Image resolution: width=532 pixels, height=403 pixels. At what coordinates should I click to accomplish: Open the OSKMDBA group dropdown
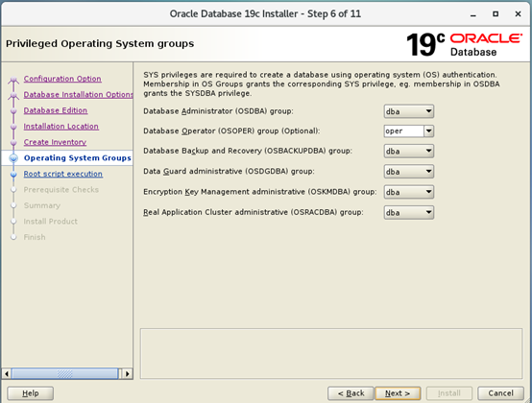tap(408, 192)
